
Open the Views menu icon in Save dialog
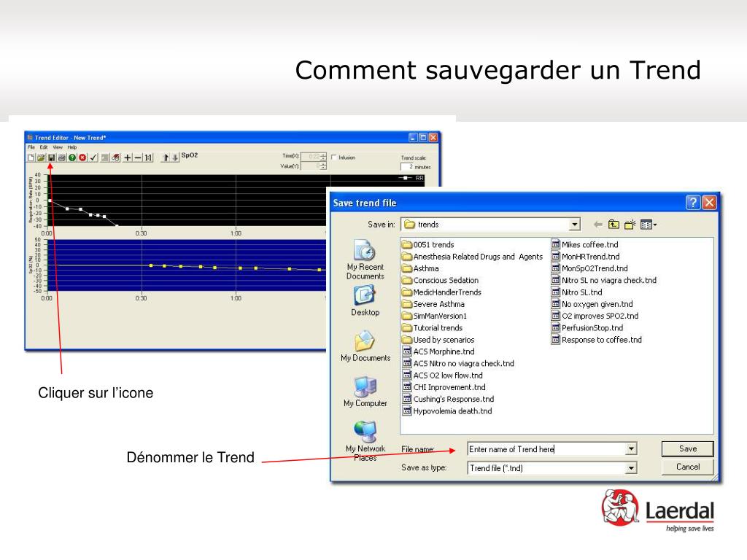(x=649, y=225)
